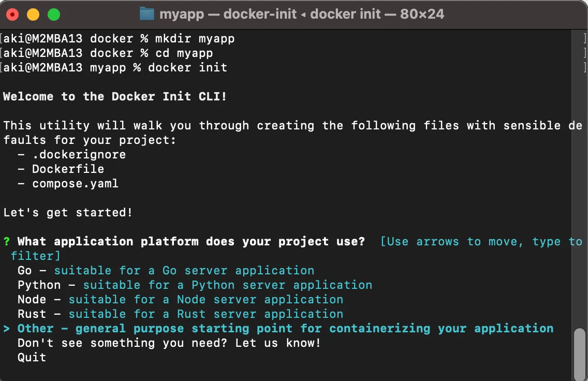Click the "Dockerfile" file name
588x381 pixels.
[x=68, y=169]
